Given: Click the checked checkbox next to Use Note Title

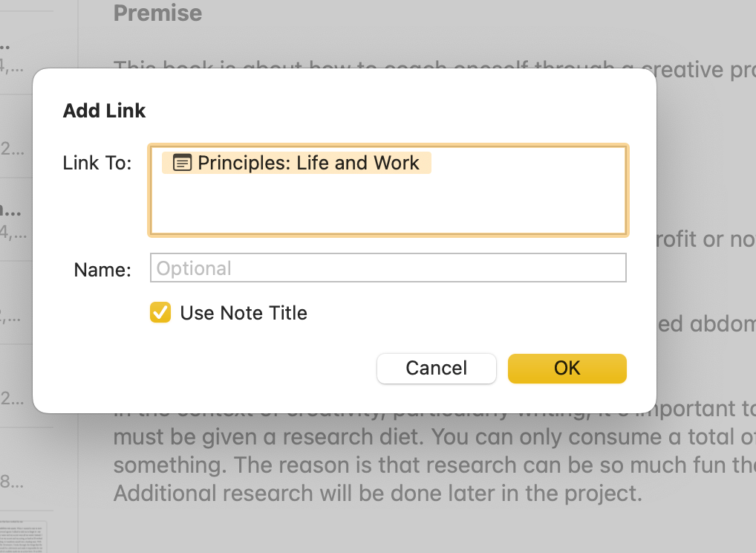Looking at the screenshot, I should [x=159, y=313].
